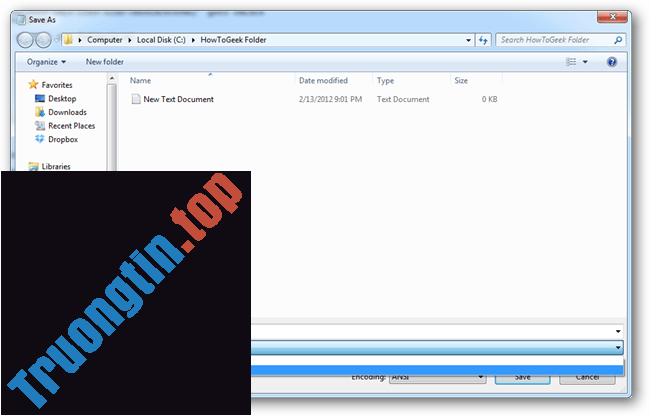Click the Back navigation arrow

pos(25,40)
